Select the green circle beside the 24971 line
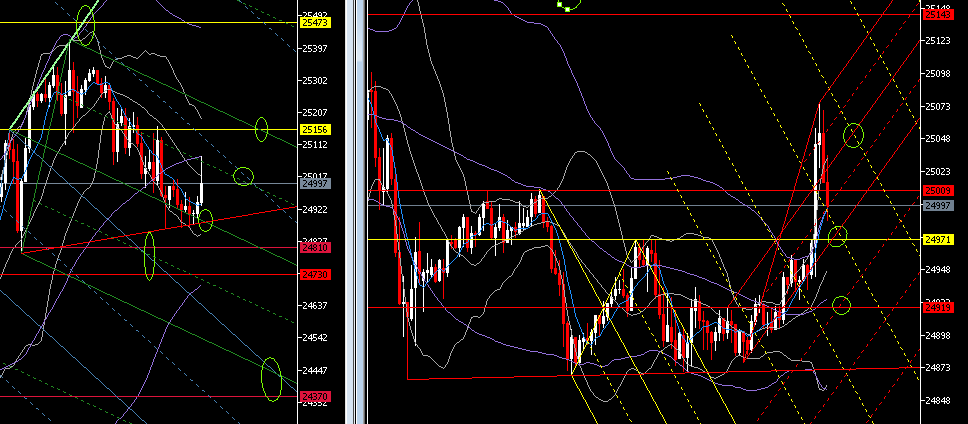The width and height of the screenshot is (968, 424). click(x=837, y=235)
